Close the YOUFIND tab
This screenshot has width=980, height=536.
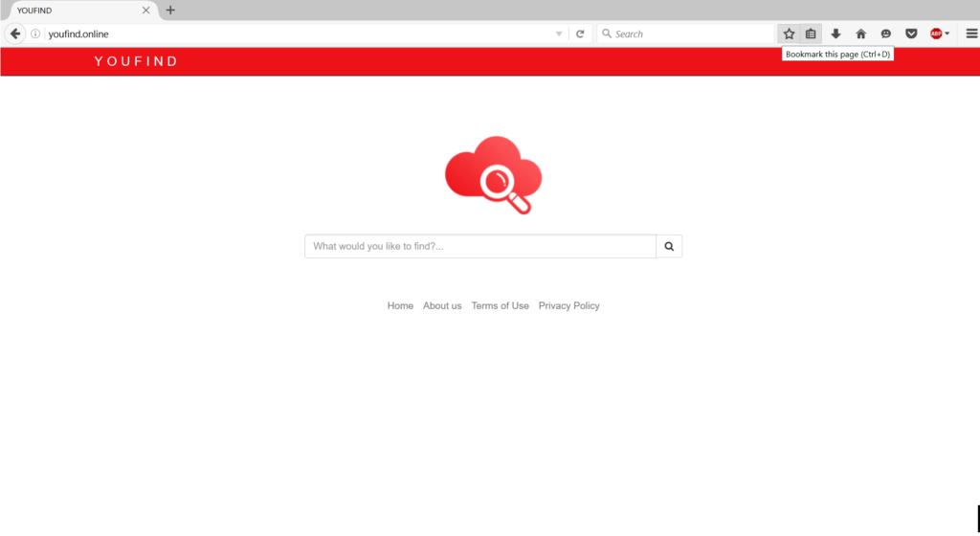146,11
